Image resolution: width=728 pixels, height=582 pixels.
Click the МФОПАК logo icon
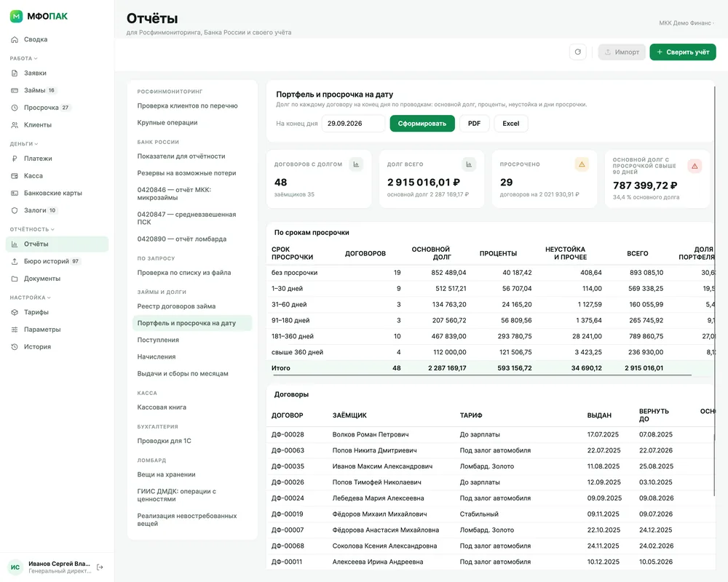tap(16, 16)
